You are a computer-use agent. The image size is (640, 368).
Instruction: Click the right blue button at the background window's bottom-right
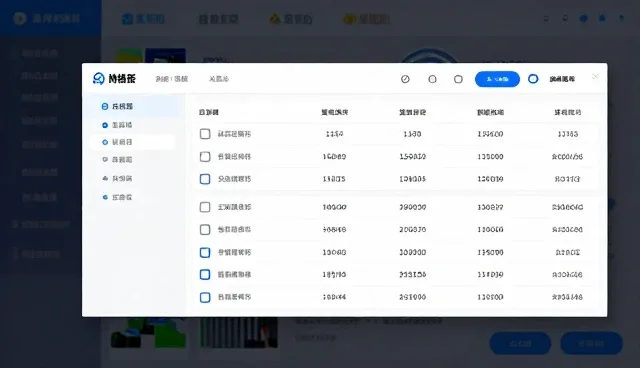tap(591, 344)
